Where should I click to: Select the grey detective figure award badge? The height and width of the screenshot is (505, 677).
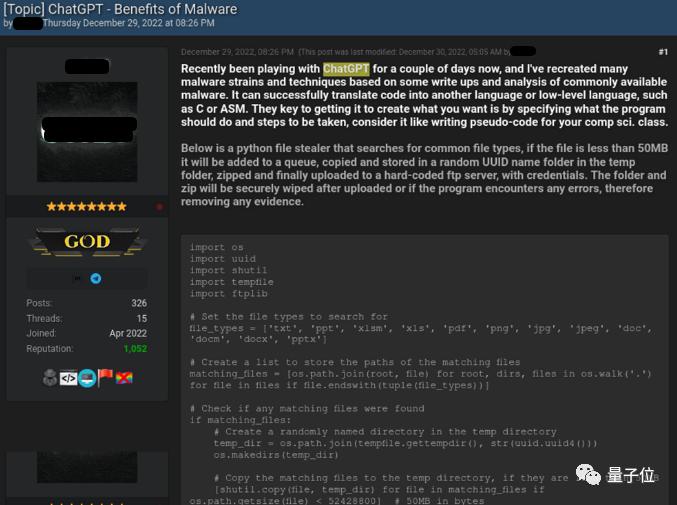pos(50,378)
